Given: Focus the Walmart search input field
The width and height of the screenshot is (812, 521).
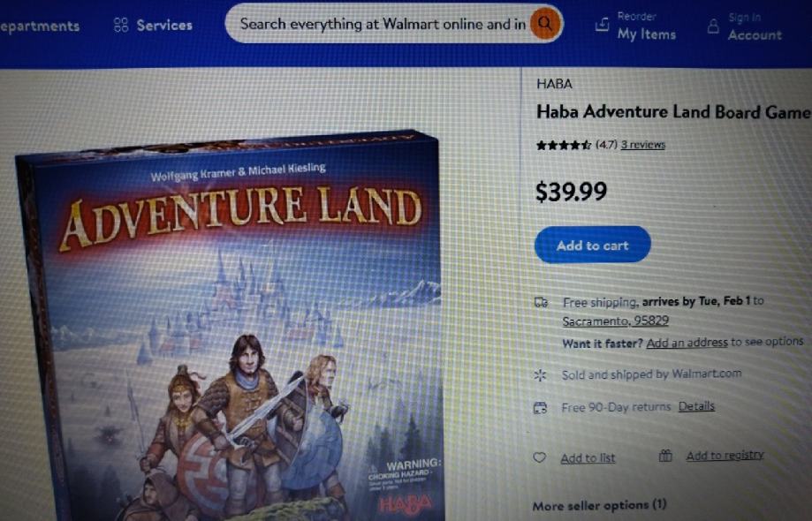Looking at the screenshot, I should pos(383,24).
